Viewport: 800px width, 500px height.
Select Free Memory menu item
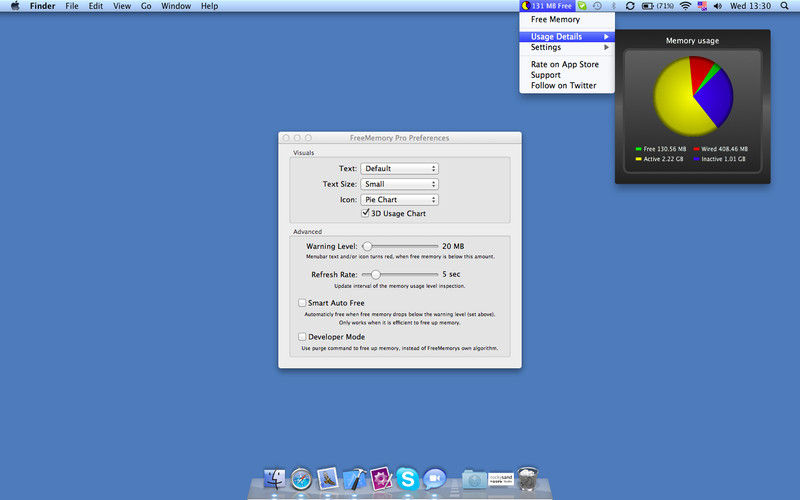567,19
